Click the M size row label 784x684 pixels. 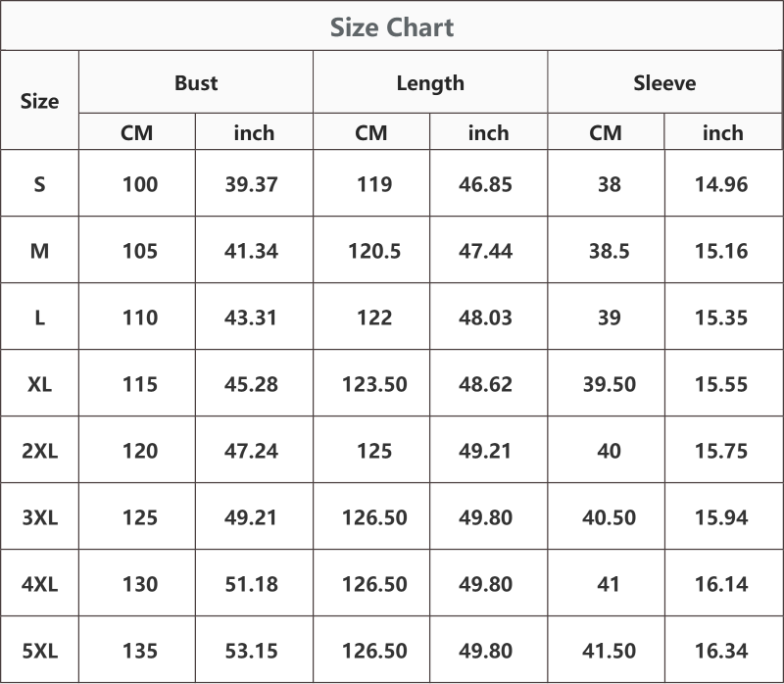[x=39, y=251]
